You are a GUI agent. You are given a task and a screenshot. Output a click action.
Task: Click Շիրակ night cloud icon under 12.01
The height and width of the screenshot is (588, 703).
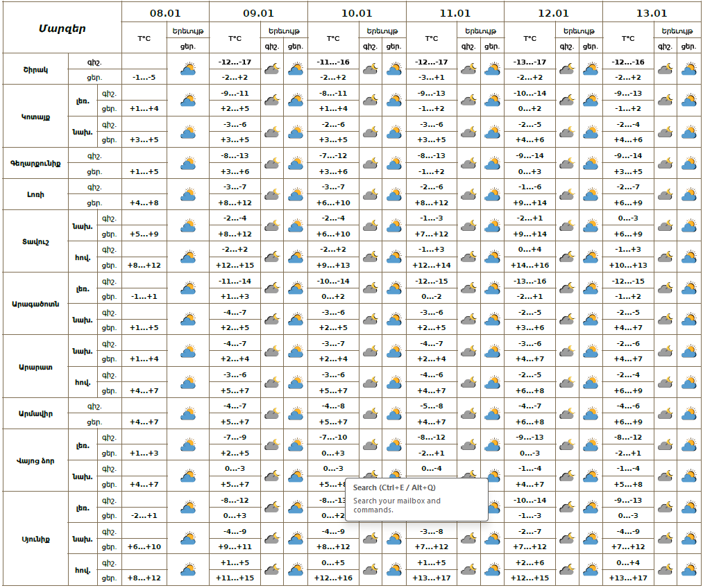click(567, 69)
